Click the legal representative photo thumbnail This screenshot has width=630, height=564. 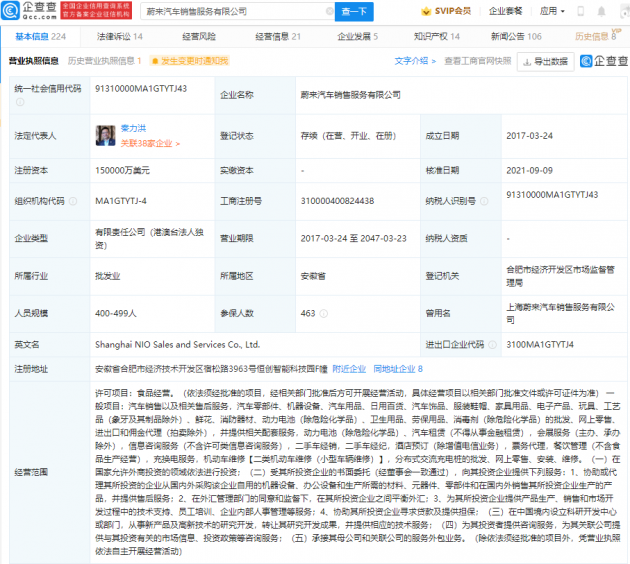click(x=105, y=136)
